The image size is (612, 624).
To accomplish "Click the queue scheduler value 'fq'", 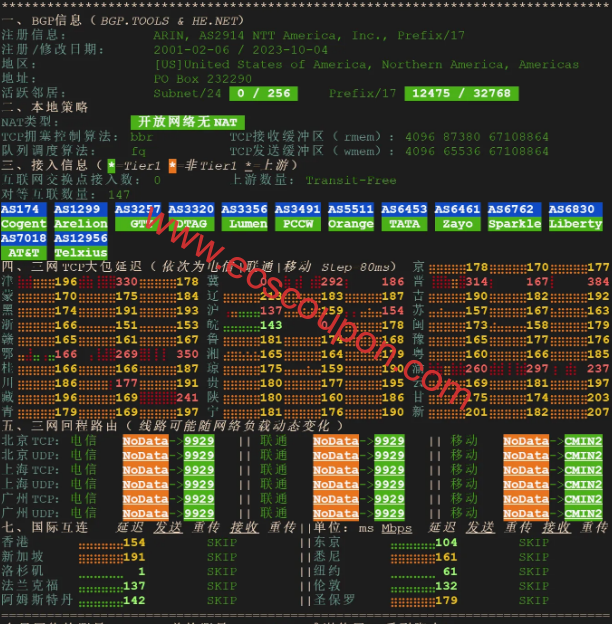I will pos(138,152).
